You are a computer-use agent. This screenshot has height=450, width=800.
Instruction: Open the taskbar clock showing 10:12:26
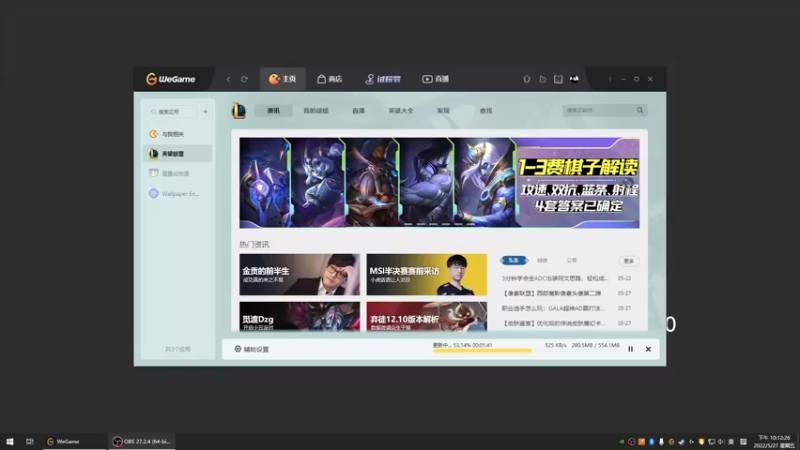[x=774, y=442]
